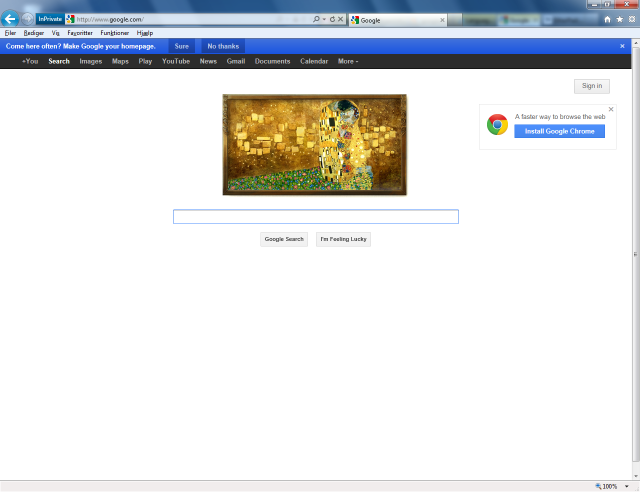This screenshot has width=640, height=492.
Task: Close the Google browser tab
Action: click(442, 20)
